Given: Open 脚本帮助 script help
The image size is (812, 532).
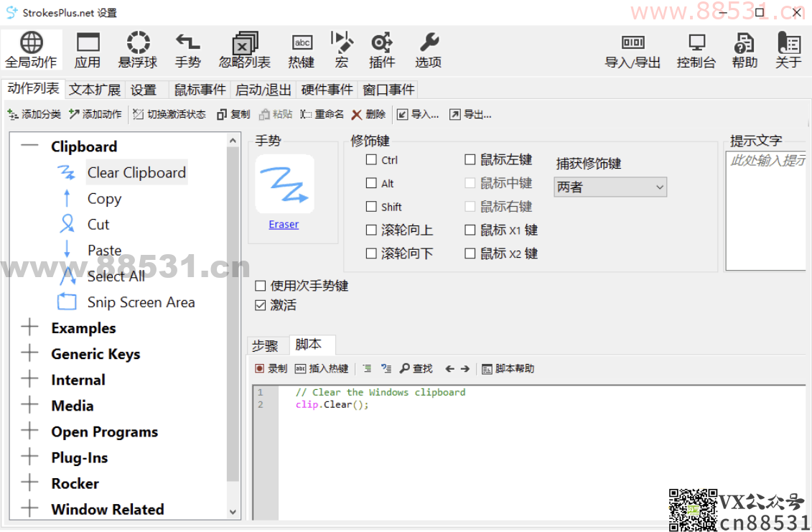Looking at the screenshot, I should pyautogui.click(x=508, y=369).
